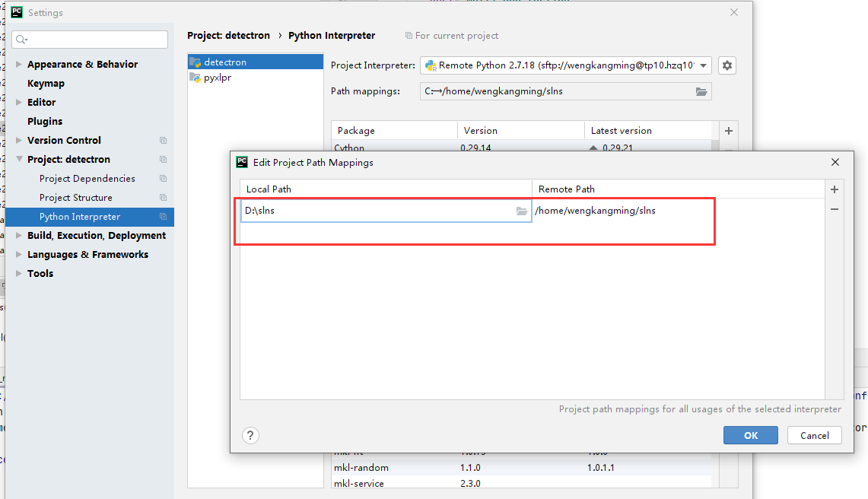Image resolution: width=868 pixels, height=499 pixels.
Task: Click the copy icon beside Version Control
Action: pos(163,141)
